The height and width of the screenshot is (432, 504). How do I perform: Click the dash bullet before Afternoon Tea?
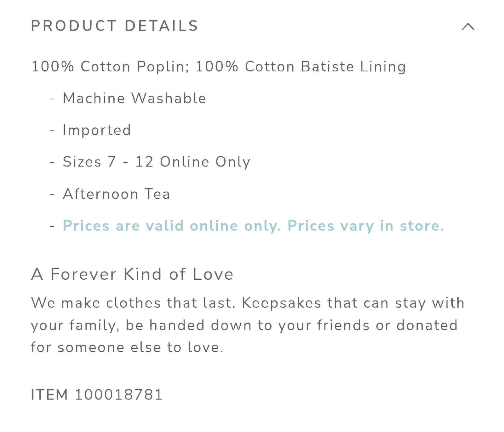coord(52,195)
